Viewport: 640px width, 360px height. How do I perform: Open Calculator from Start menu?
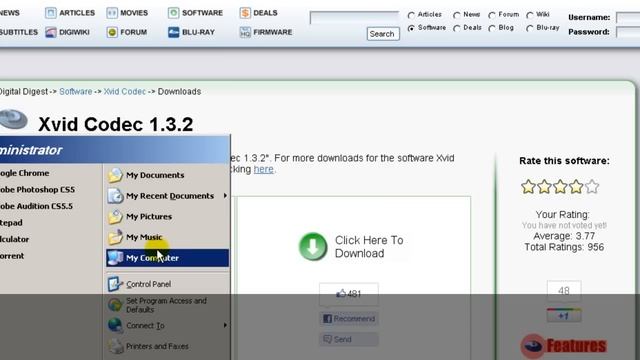point(14,239)
